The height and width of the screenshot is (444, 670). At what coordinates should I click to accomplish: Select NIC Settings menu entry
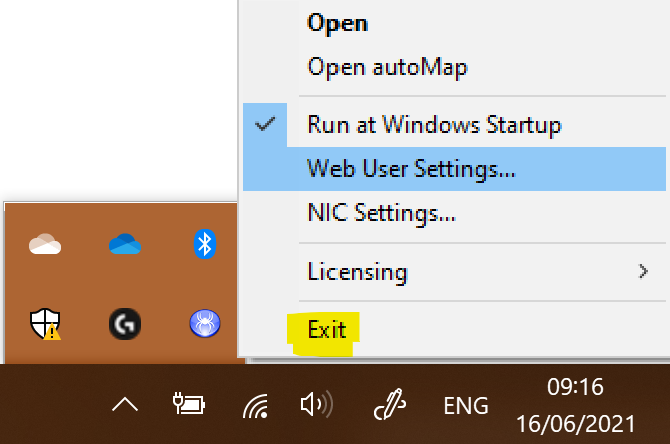click(x=454, y=213)
